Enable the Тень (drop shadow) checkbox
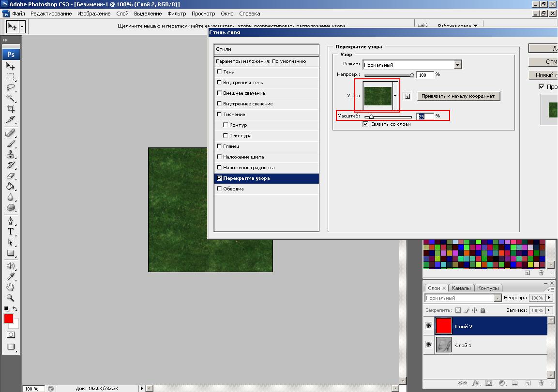The height and width of the screenshot is (392, 558). 219,72
